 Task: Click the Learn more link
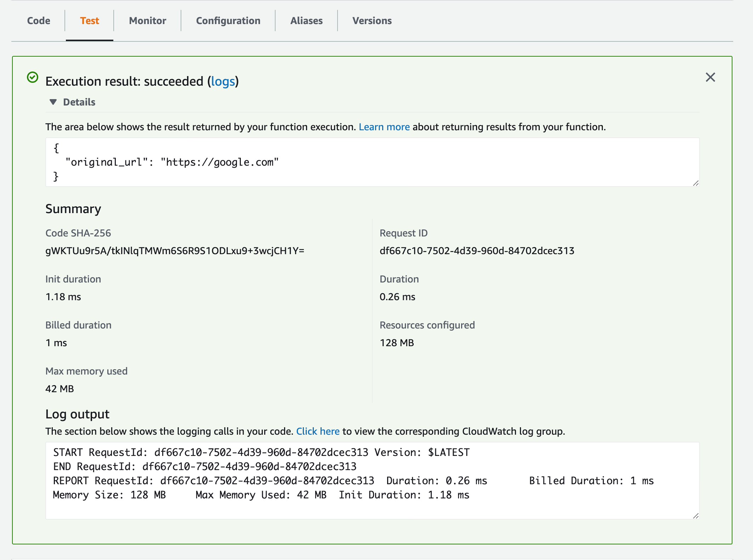384,127
